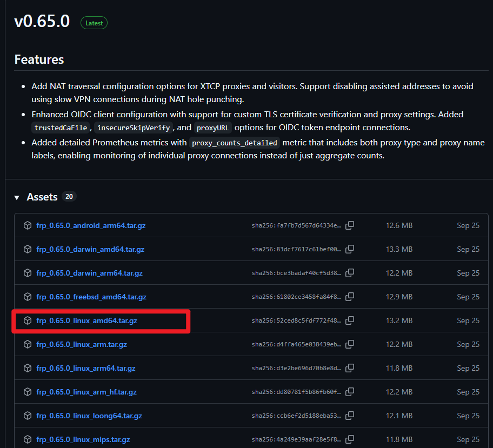Copy SHA256 hash for linux_amd64 archive
This screenshot has width=493, height=448.
pyautogui.click(x=350, y=320)
